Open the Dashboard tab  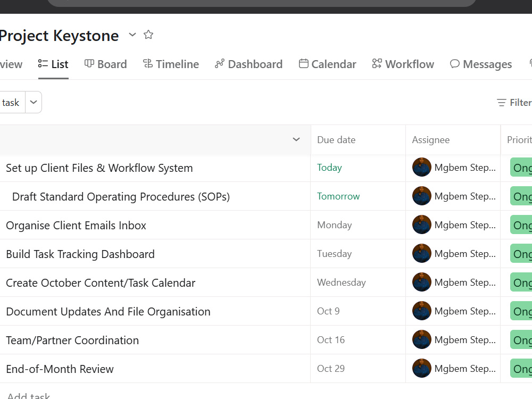(x=248, y=64)
